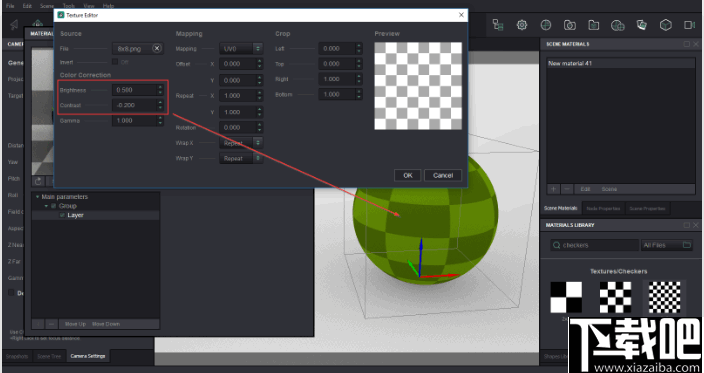Switch to the Scene Properties tab

coord(647,209)
